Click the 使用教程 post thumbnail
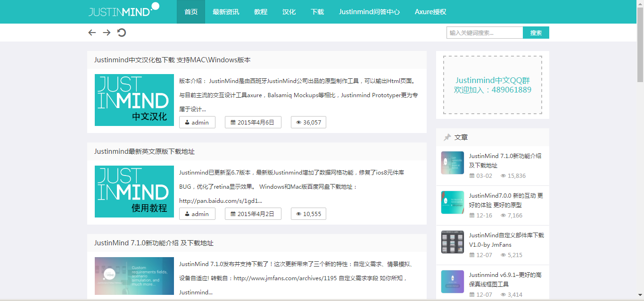Viewport: 644px width, 301px height. (x=134, y=192)
